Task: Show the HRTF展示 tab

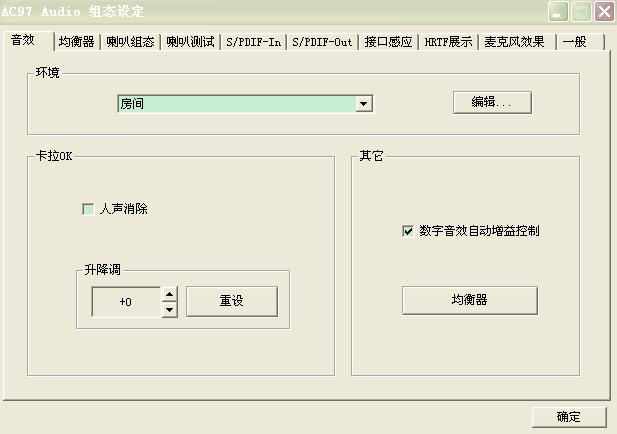Action: (448, 42)
